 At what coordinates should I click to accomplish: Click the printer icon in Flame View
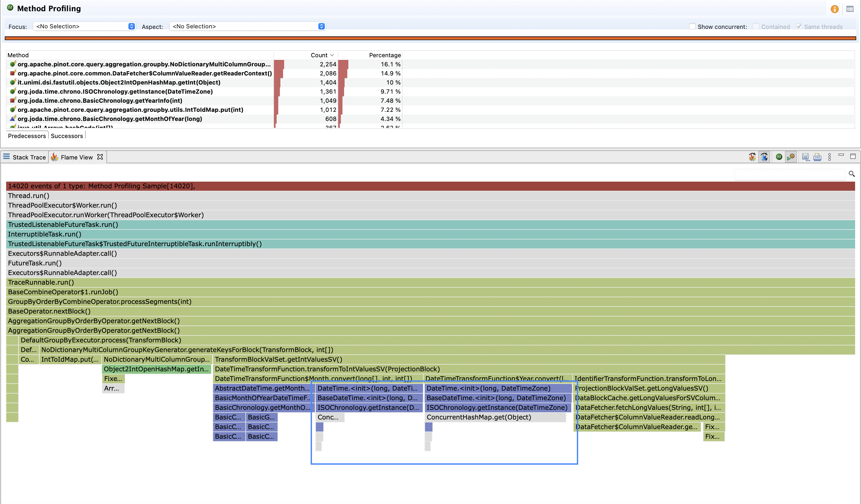click(x=817, y=157)
